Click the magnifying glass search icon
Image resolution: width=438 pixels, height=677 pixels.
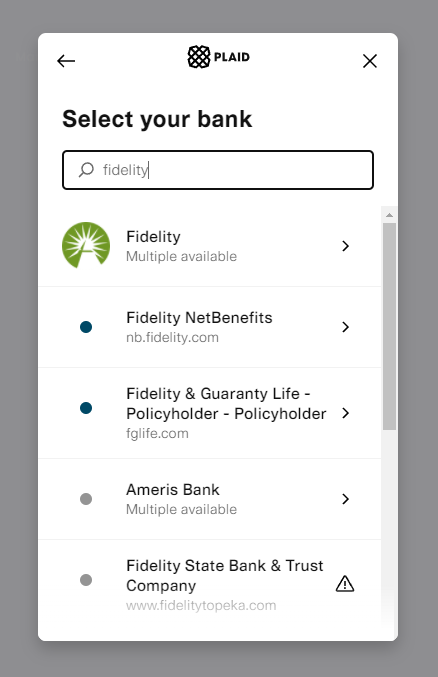(86, 170)
